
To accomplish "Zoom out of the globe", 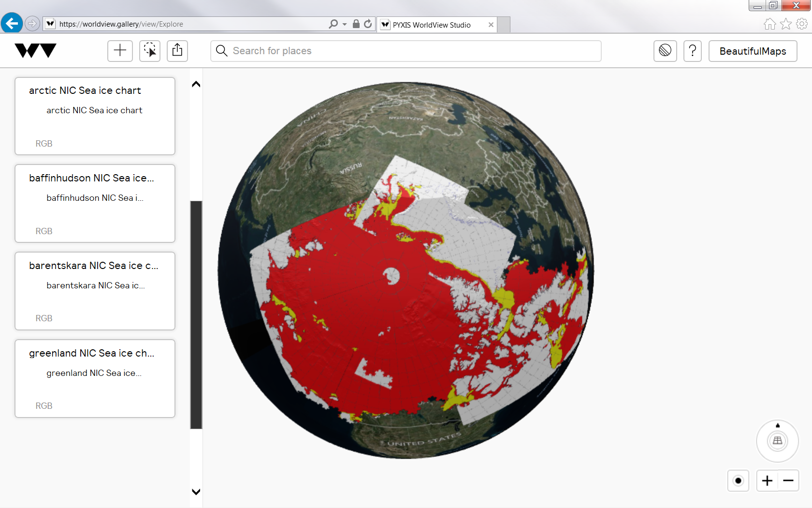I will click(788, 480).
